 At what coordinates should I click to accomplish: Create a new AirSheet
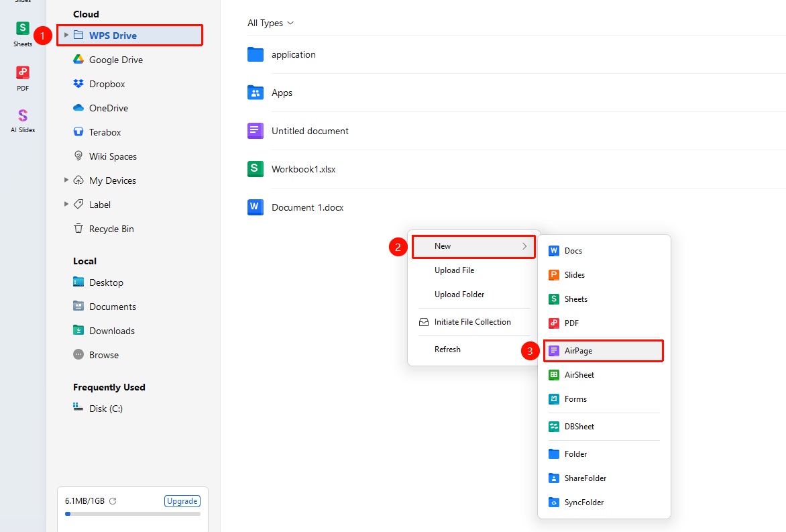[604, 374]
